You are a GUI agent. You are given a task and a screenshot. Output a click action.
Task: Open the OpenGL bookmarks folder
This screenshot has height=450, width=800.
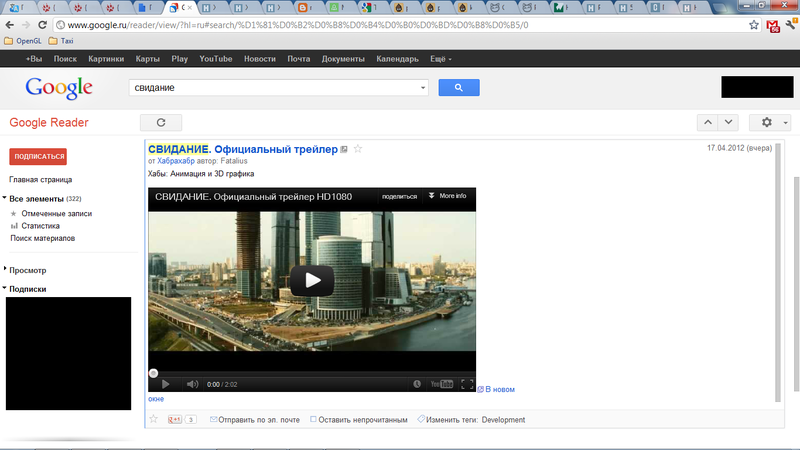pos(23,41)
